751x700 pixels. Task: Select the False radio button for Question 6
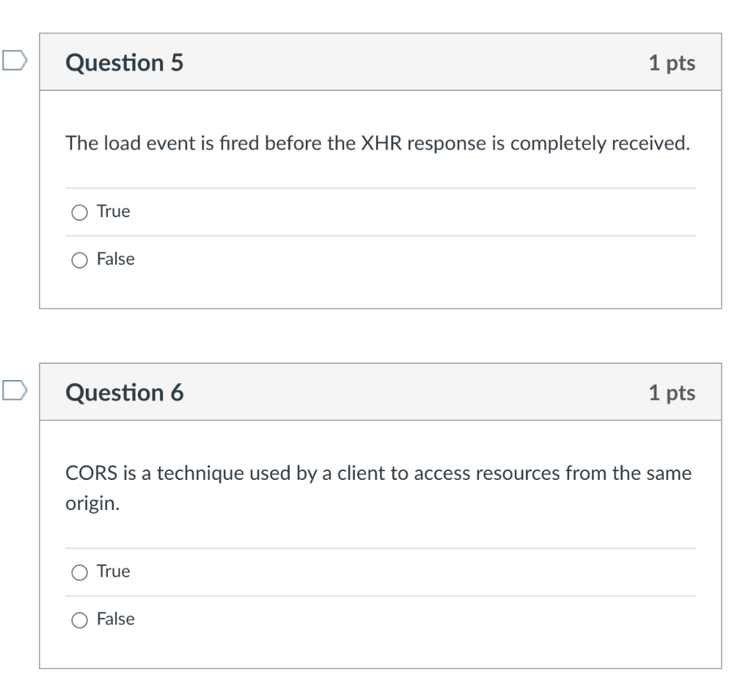click(79, 620)
